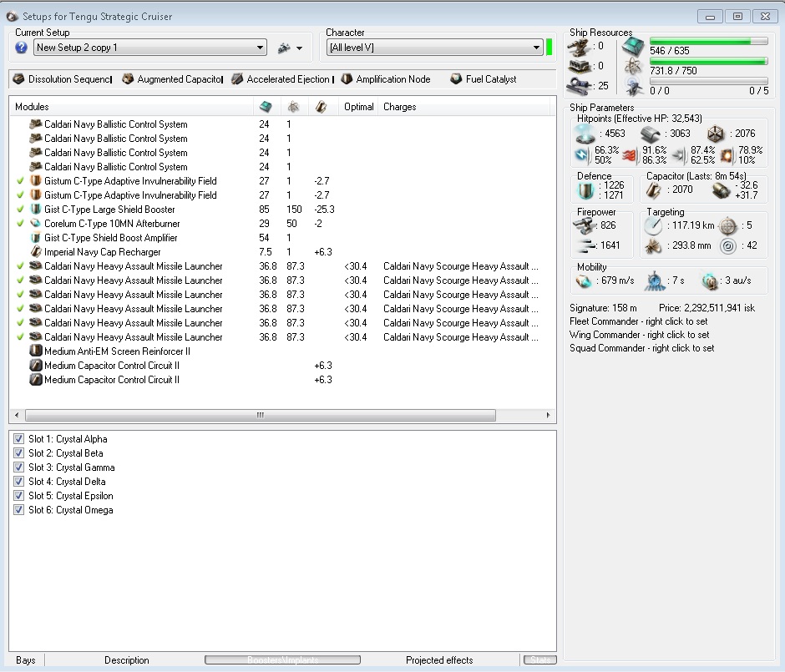The width and height of the screenshot is (785, 672).
Task: Uncheck Slot 1: Crystal Alpha implant
Action: [19, 439]
